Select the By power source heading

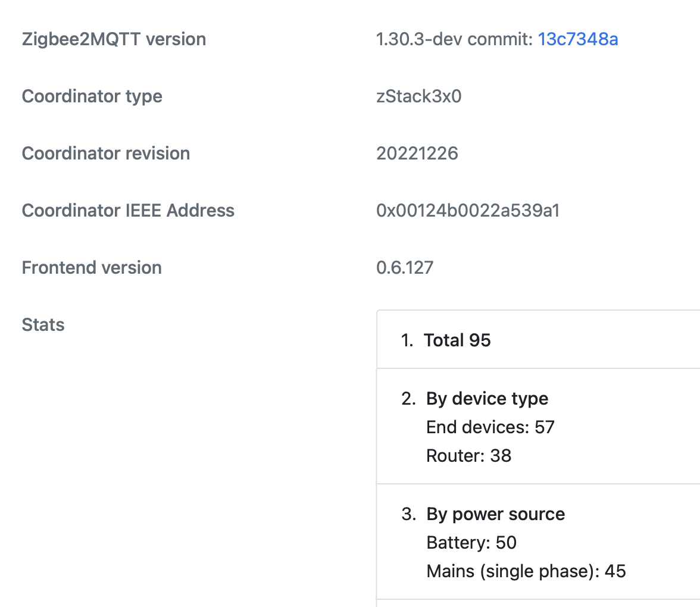coord(495,514)
